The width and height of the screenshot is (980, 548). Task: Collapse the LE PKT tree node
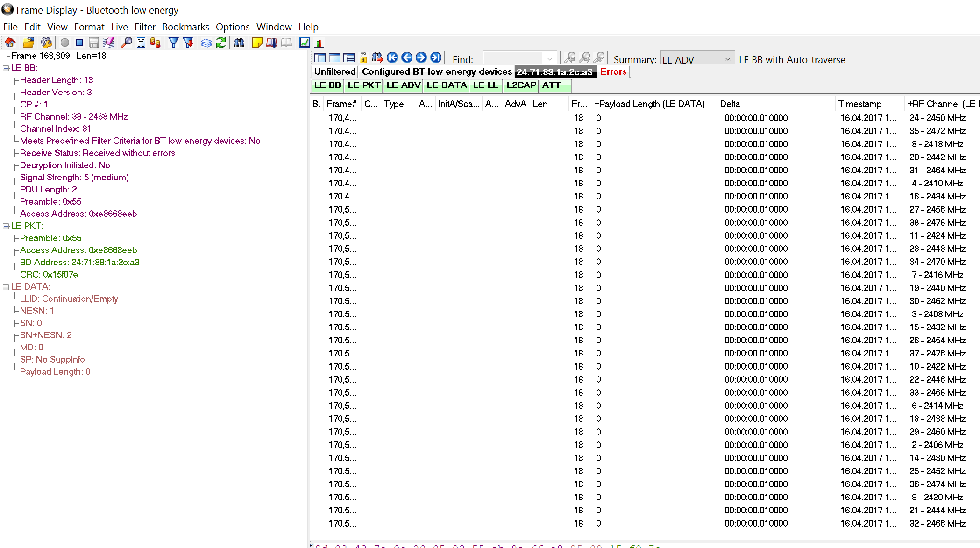click(x=6, y=226)
